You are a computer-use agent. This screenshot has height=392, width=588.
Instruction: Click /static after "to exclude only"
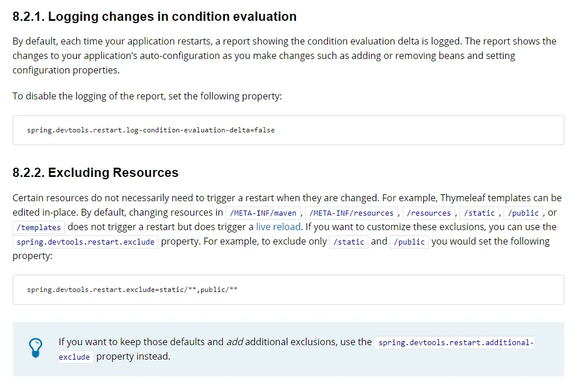click(x=349, y=242)
